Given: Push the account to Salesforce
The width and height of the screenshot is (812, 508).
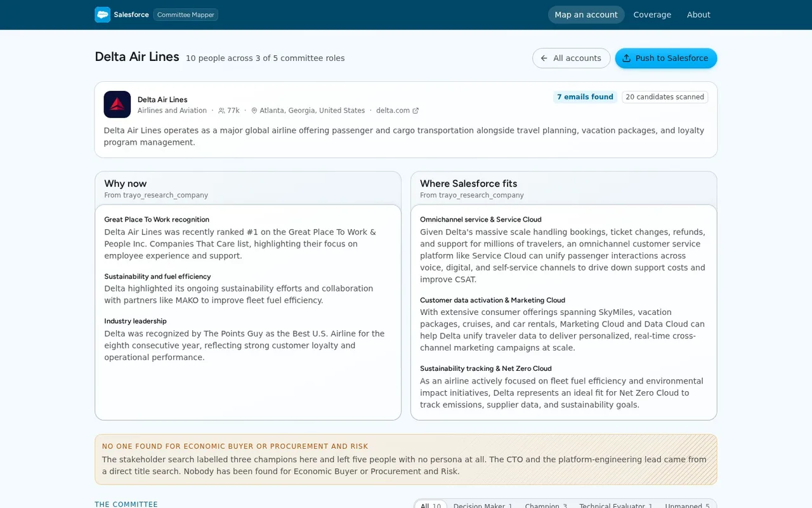Looking at the screenshot, I should click(x=666, y=58).
